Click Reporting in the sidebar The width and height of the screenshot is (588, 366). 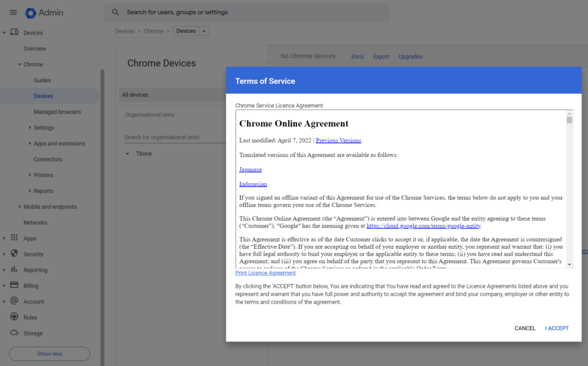click(36, 269)
